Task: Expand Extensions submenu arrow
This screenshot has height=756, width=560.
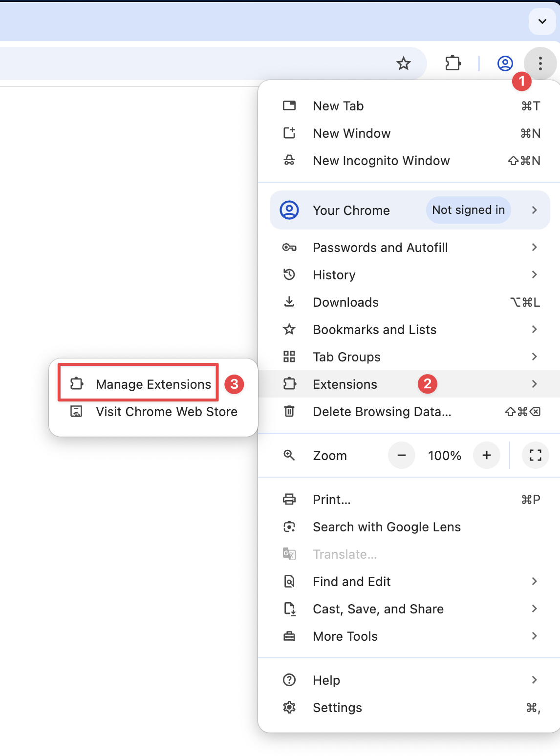Action: (535, 384)
